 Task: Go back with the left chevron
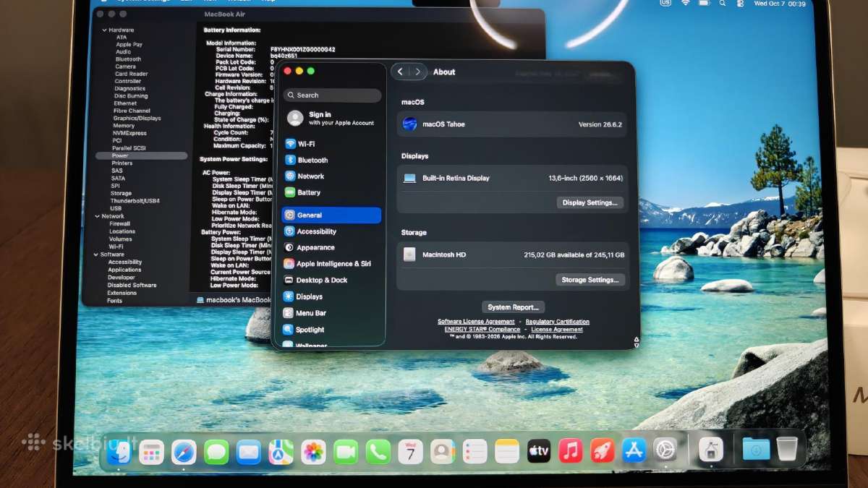pyautogui.click(x=401, y=72)
